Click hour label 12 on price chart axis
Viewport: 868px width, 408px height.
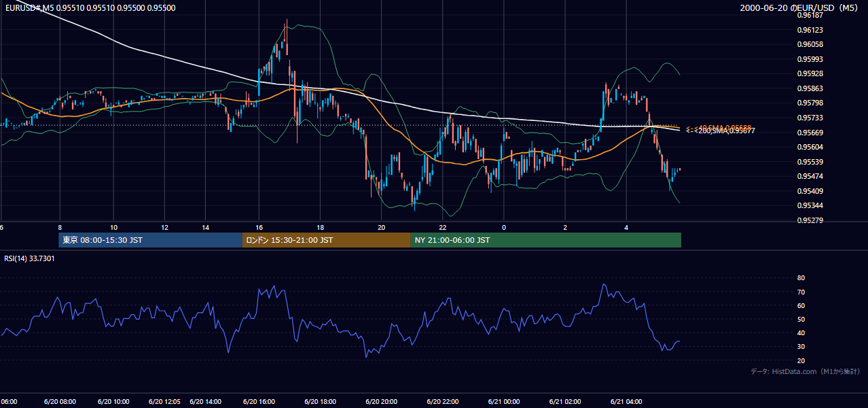(x=165, y=227)
